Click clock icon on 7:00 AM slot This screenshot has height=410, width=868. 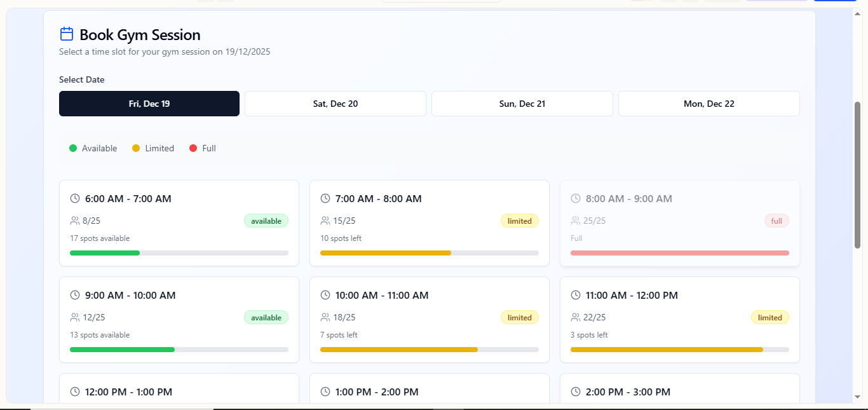pyautogui.click(x=325, y=198)
